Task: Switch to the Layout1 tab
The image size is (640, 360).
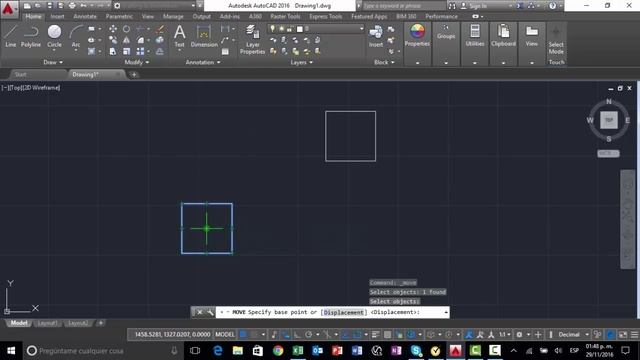Action: pos(47,323)
